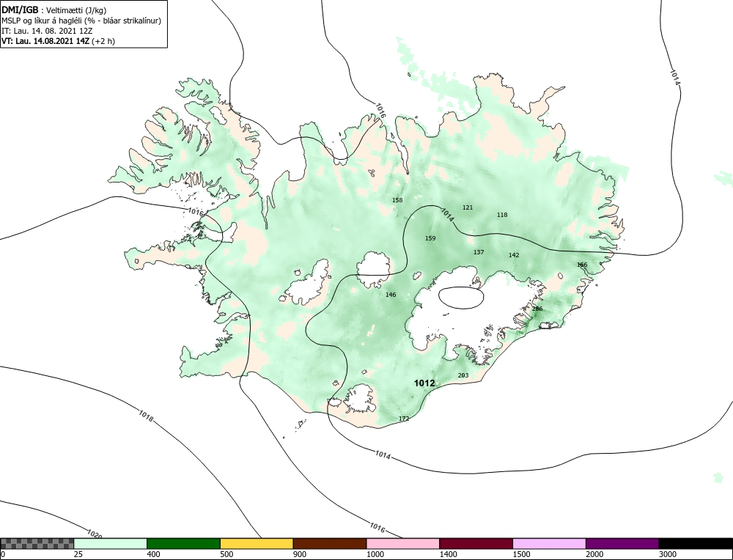The height and width of the screenshot is (560, 733).
Task: Click the map value 142
Action: pos(514,255)
